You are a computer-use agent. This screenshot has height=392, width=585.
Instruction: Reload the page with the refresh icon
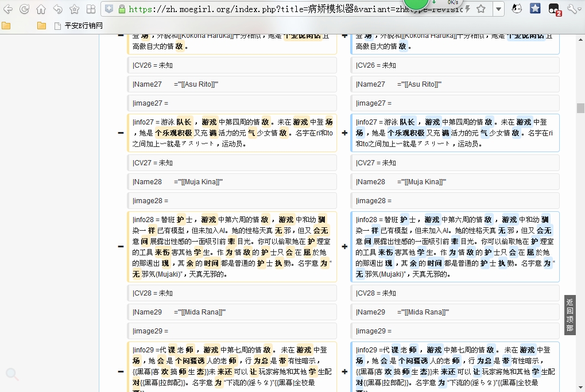click(24, 9)
